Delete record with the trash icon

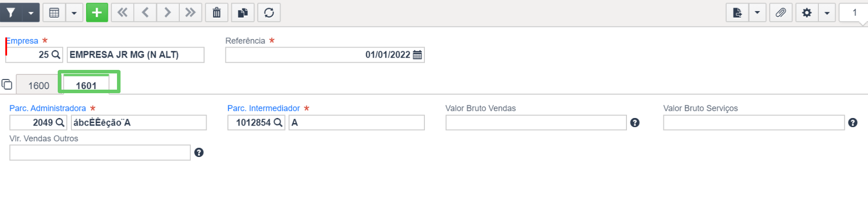[x=217, y=13]
